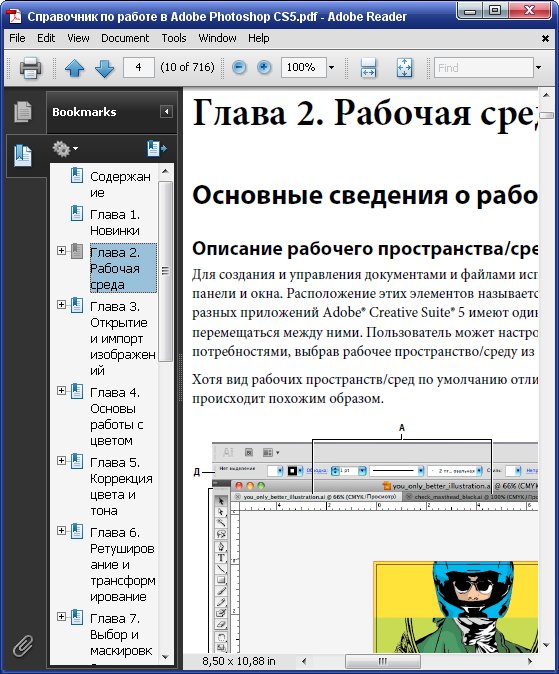559x674 pixels.
Task: Click bookmark icon next to Глава 3
Action: (x=77, y=305)
